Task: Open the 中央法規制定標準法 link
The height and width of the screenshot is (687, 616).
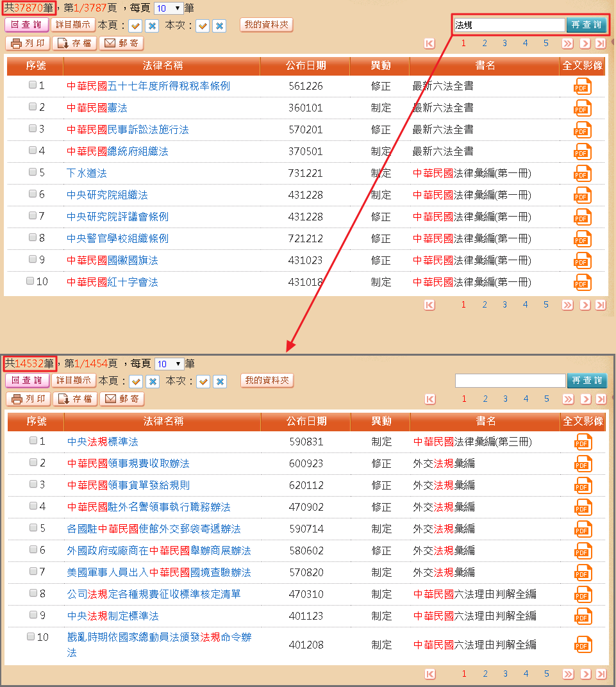Action: coord(113,617)
